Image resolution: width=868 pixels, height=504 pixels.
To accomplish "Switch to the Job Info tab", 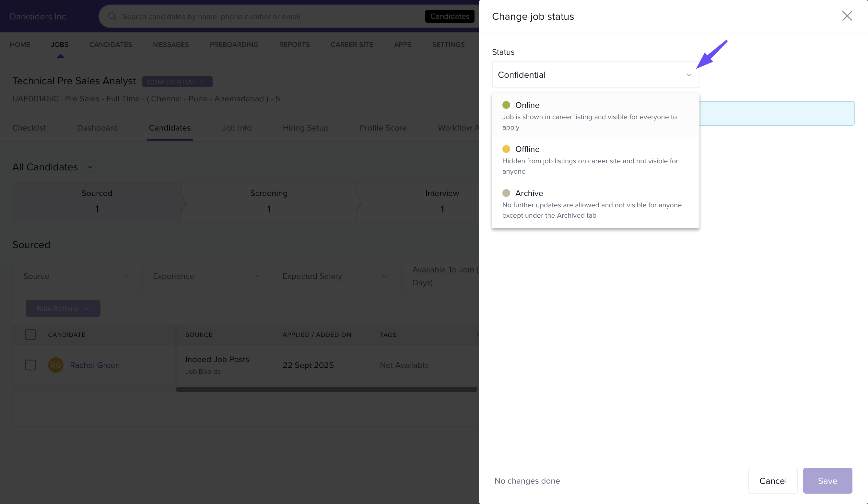I will click(x=236, y=128).
